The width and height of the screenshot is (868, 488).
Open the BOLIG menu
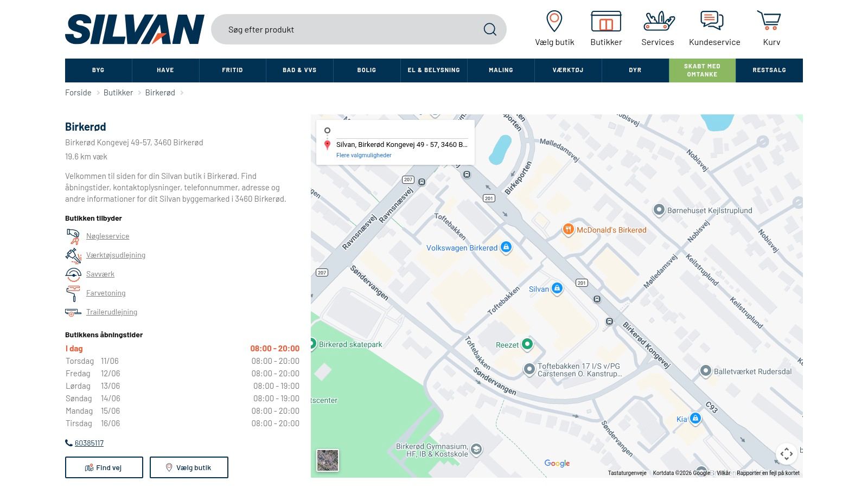click(367, 70)
